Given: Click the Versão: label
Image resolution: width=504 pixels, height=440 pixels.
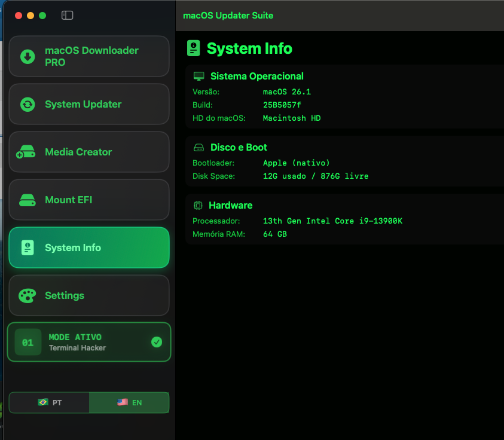Looking at the screenshot, I should (206, 92).
